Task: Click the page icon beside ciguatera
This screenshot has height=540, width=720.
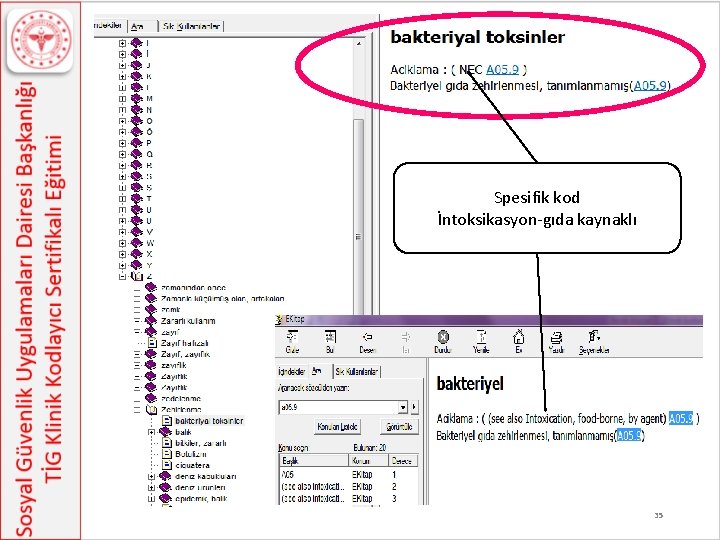Action: click(x=167, y=465)
